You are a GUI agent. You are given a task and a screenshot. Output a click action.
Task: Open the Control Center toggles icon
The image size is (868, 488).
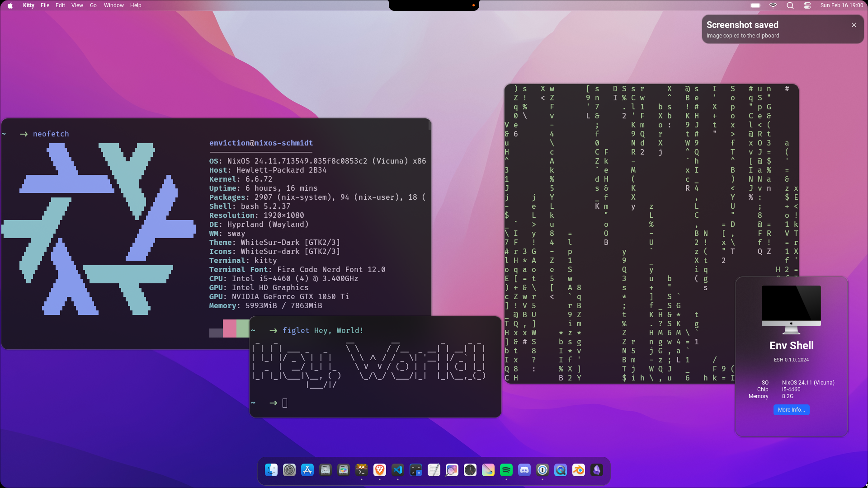click(x=807, y=5)
